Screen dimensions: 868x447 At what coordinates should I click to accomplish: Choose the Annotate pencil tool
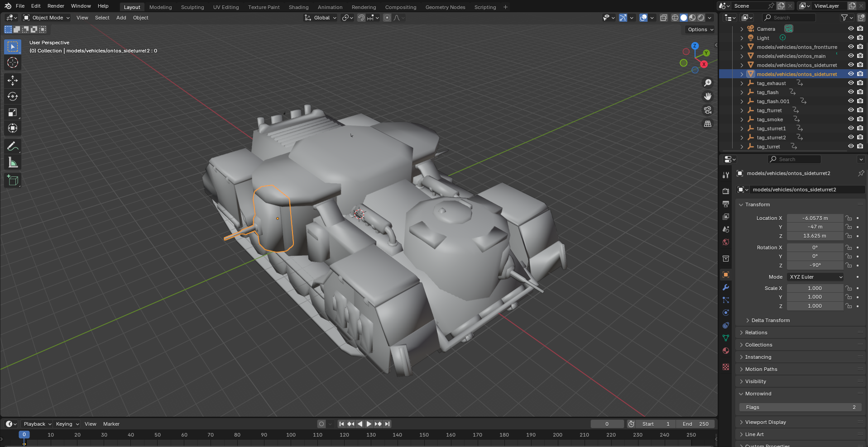click(x=13, y=147)
